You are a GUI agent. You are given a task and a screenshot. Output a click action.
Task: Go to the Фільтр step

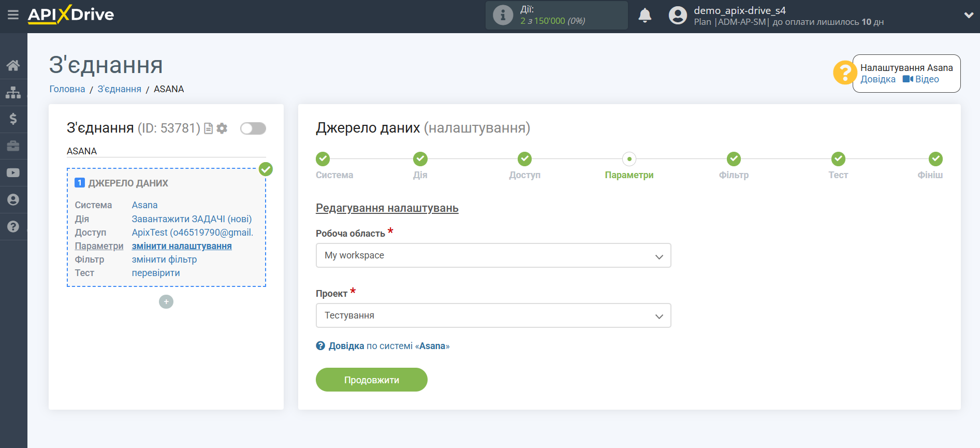[734, 160]
